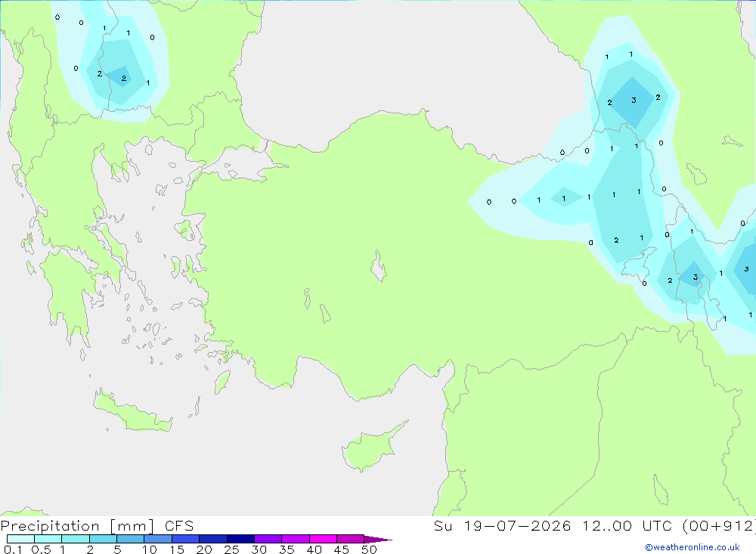
Task: Pick the legend swatch between 2 and 5
Action: coord(103,539)
